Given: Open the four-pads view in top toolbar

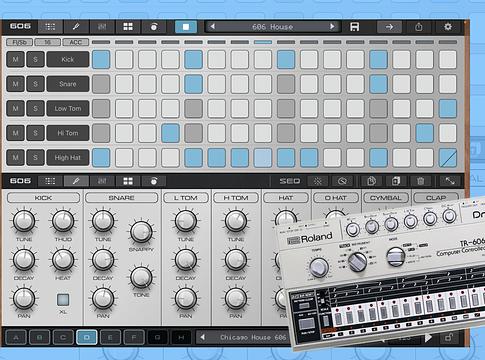Looking at the screenshot, I should click(x=128, y=27).
